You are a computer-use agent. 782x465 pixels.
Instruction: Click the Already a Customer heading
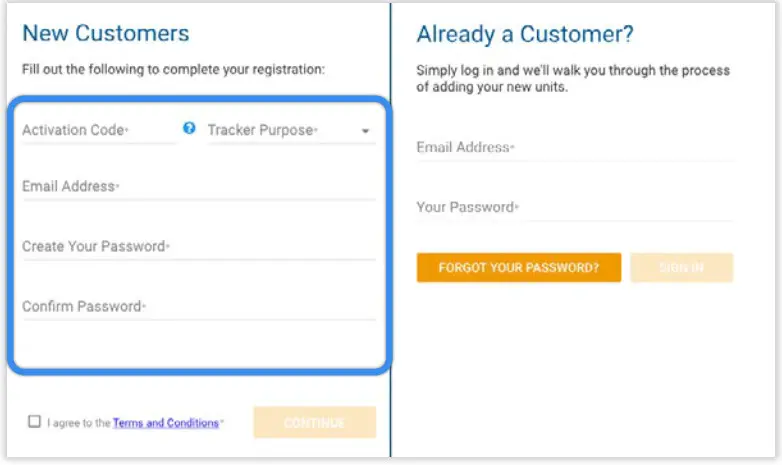tap(524, 34)
